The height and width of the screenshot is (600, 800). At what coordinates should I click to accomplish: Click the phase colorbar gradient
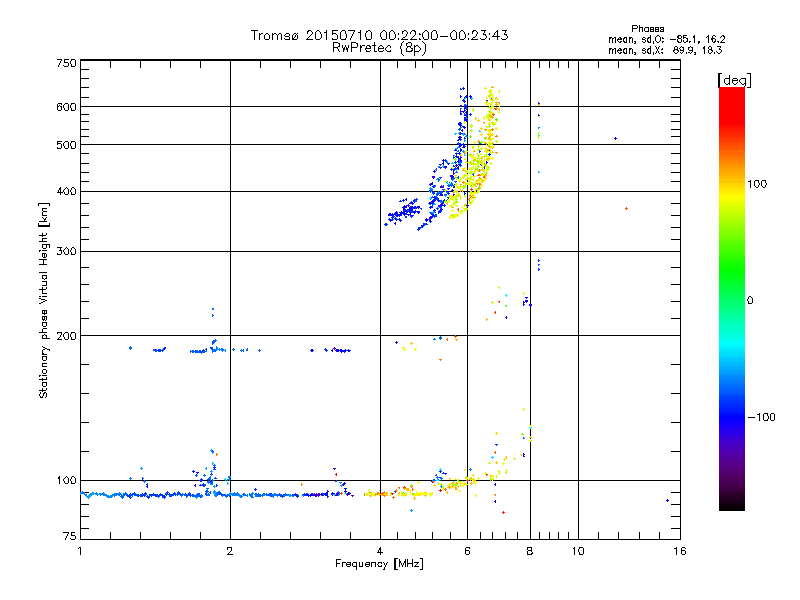click(732, 299)
